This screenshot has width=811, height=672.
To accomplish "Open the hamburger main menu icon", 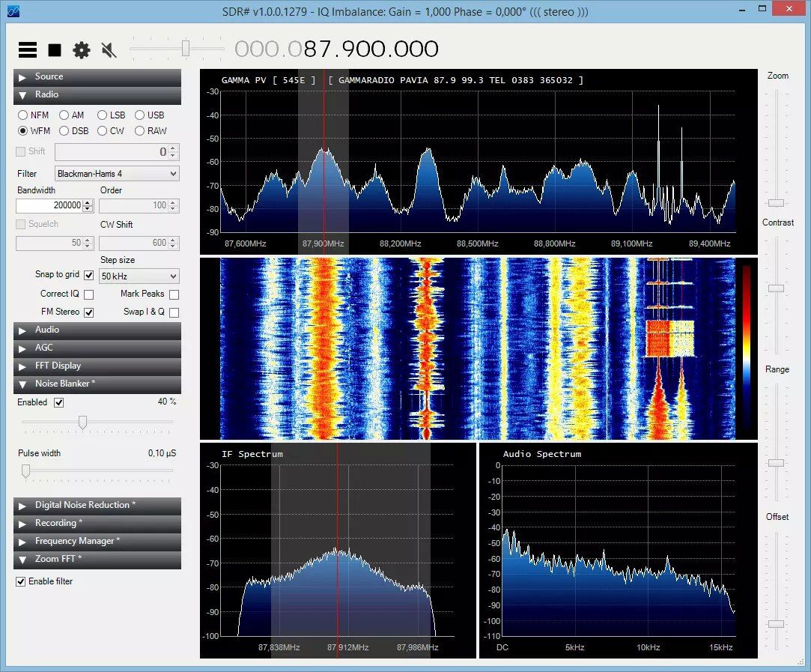I will 28,50.
